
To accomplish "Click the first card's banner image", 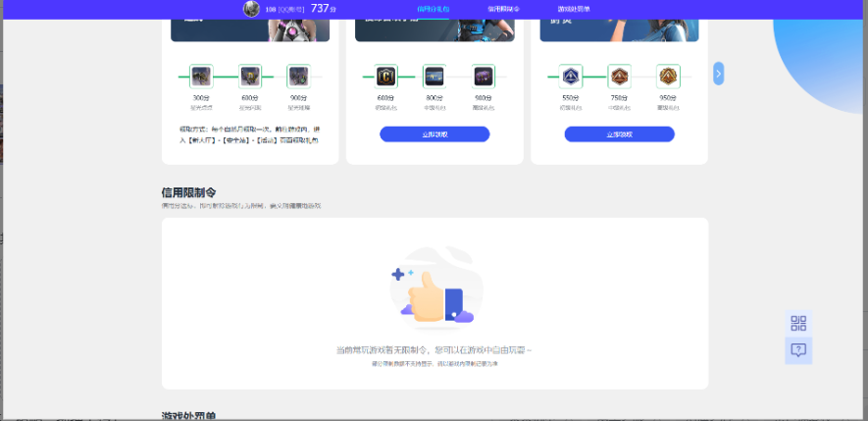I will tap(250, 30).
